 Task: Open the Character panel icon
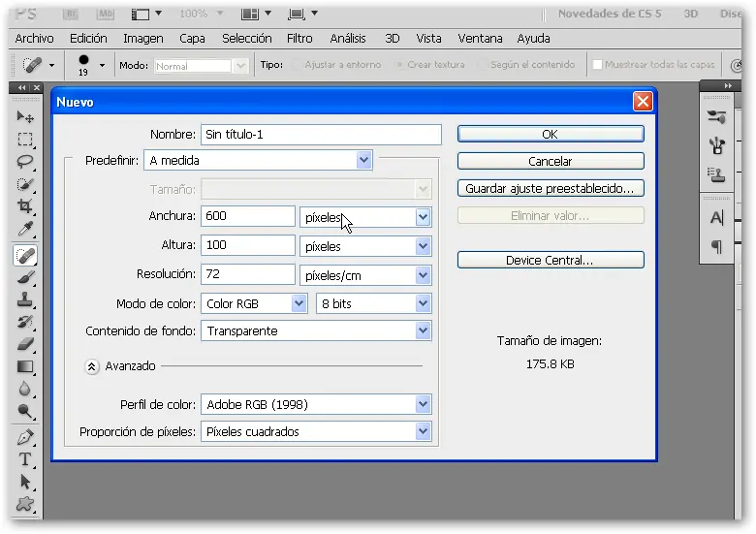717,218
